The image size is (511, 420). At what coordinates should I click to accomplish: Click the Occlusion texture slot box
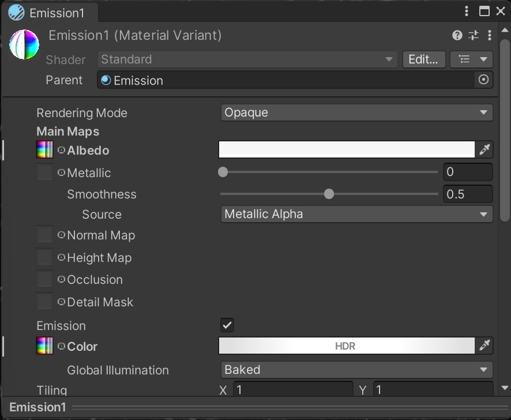tap(44, 280)
